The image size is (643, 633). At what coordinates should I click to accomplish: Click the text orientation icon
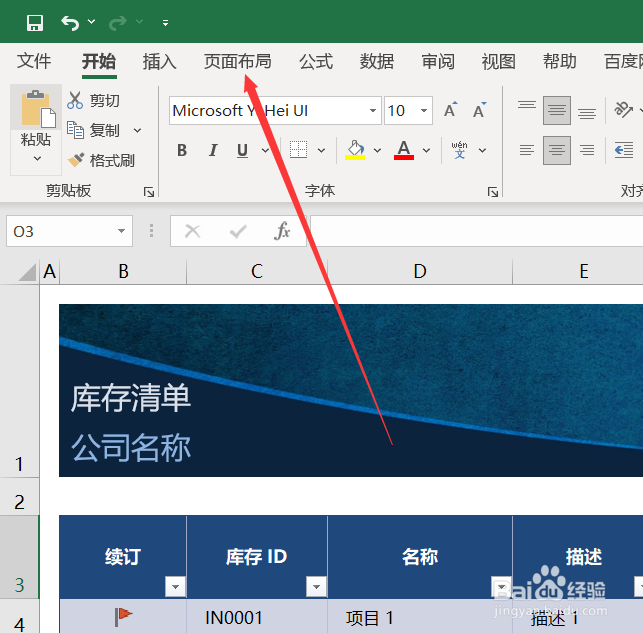click(x=623, y=109)
